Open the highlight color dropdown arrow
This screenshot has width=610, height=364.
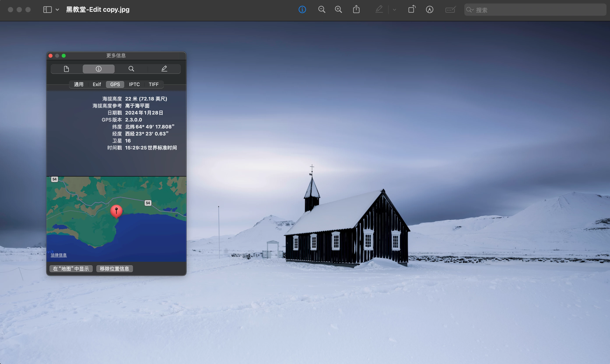(394, 10)
